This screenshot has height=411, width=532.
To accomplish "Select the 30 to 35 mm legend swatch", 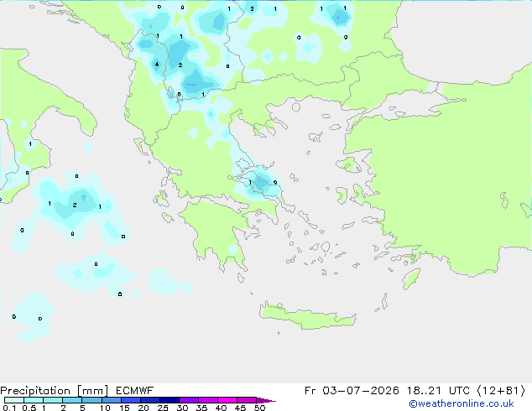I will [188, 400].
